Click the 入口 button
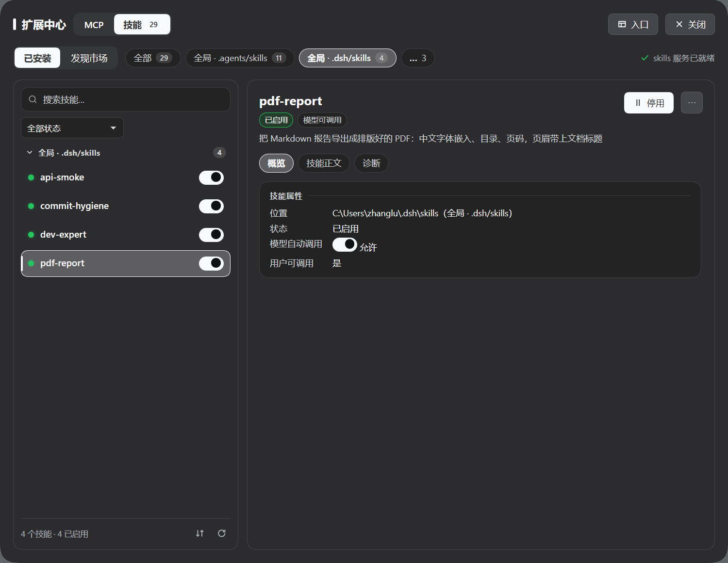728x563 pixels. click(x=633, y=24)
